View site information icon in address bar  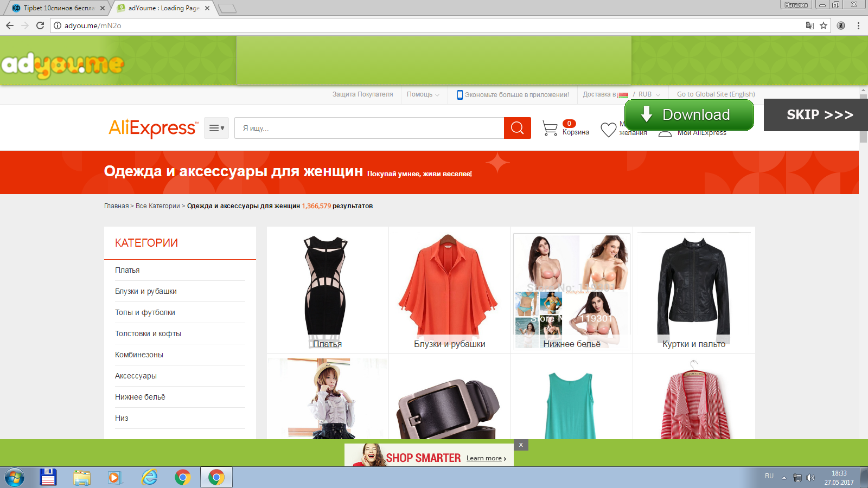58,25
